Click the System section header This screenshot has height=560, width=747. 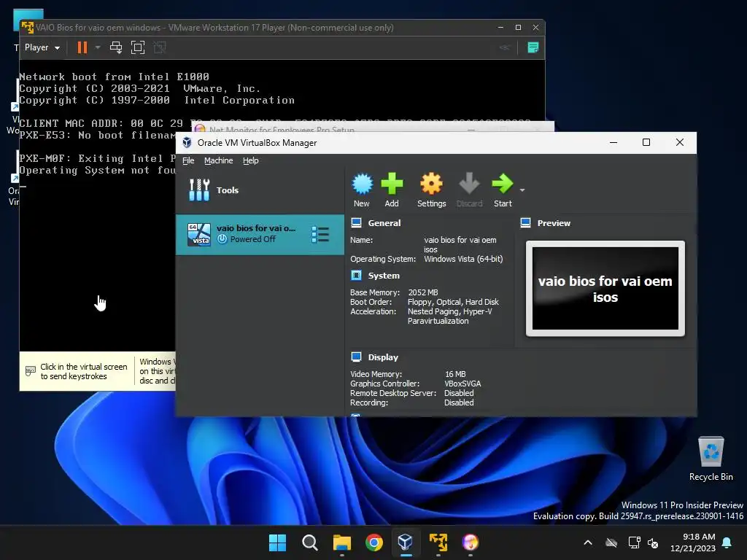(384, 276)
